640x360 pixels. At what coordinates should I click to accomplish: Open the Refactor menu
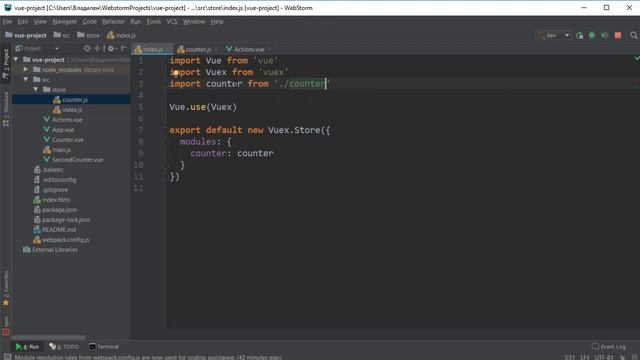click(113, 22)
